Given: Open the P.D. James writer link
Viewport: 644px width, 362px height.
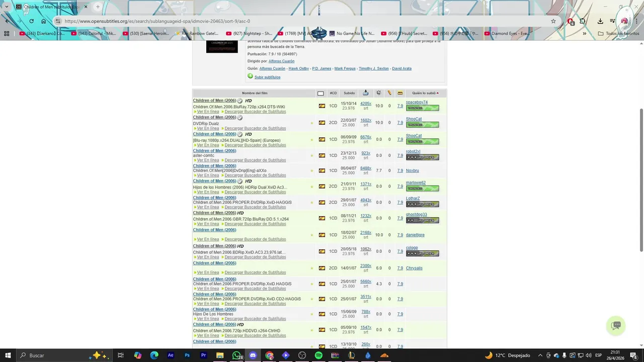Looking at the screenshot, I should pyautogui.click(x=321, y=68).
